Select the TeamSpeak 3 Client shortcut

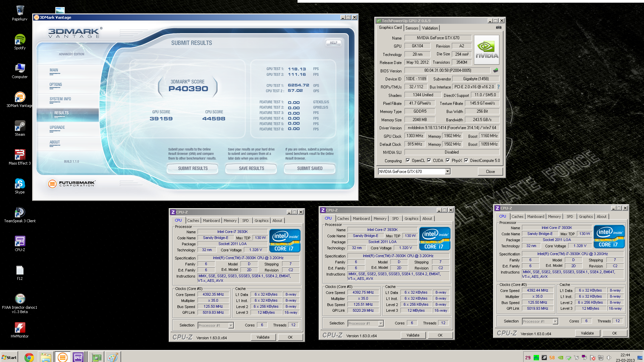point(20,215)
